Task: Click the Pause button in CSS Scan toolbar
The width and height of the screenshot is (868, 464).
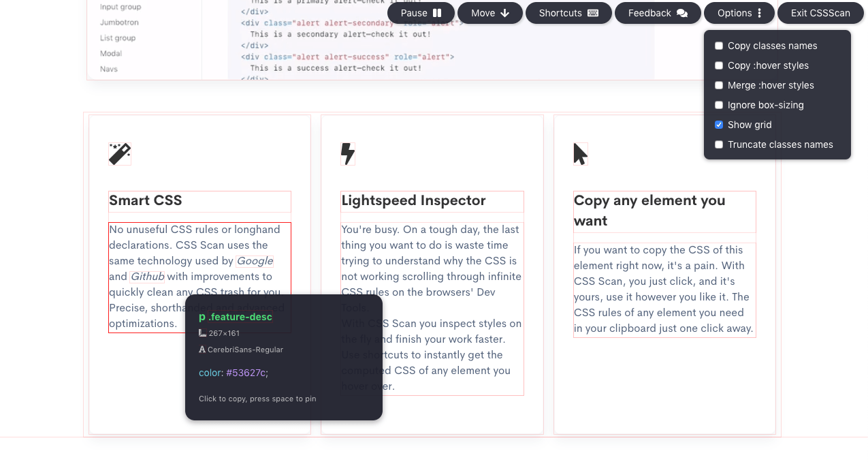Action: tap(421, 13)
